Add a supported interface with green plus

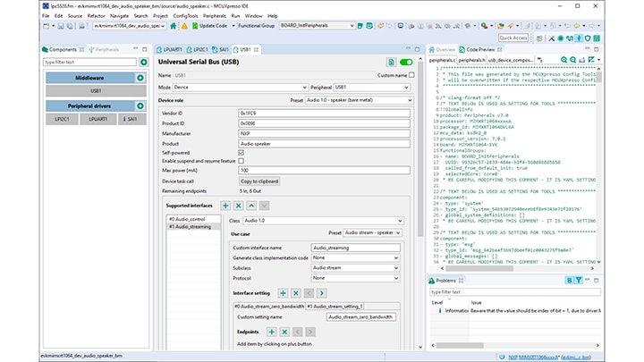(225, 206)
